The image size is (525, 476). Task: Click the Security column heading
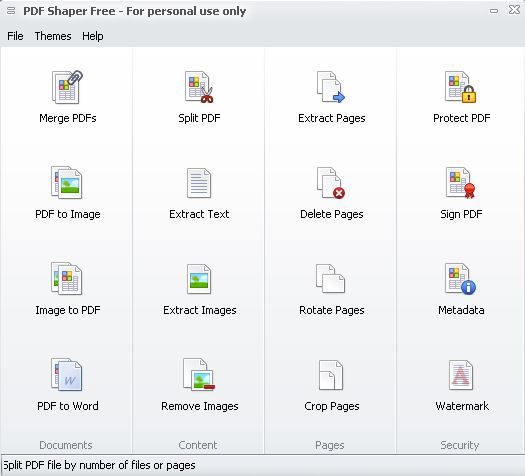tap(459, 445)
